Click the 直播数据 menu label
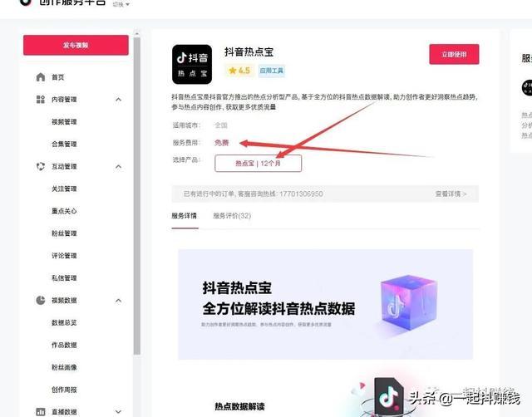This screenshot has width=532, height=417. 64,412
